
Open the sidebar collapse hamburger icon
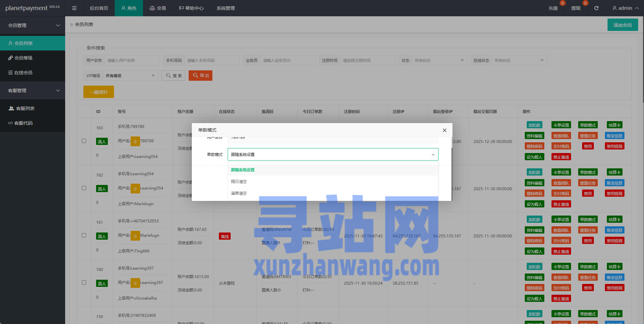point(74,8)
